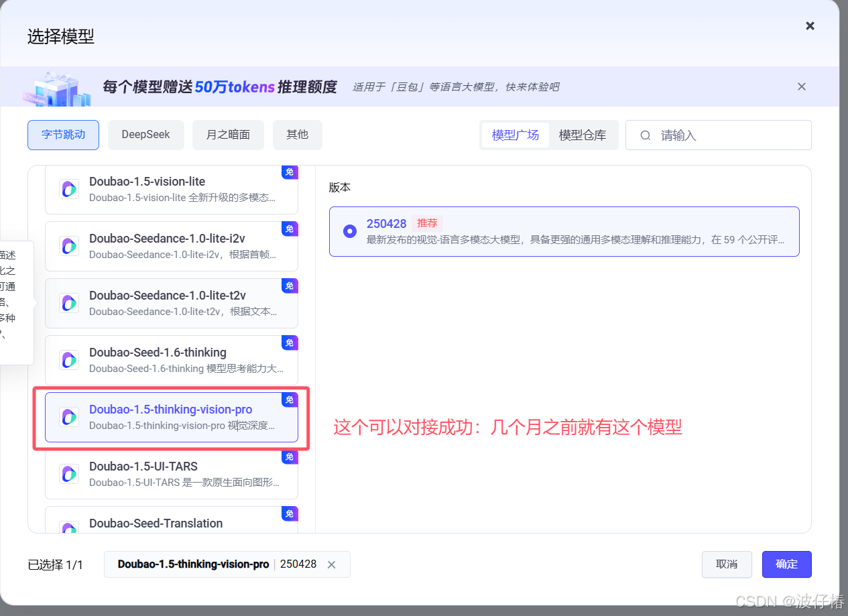The image size is (848, 616).
Task: Click the Doubao-Seedance-1.0-lite-i2v logo icon
Action: coord(69,245)
